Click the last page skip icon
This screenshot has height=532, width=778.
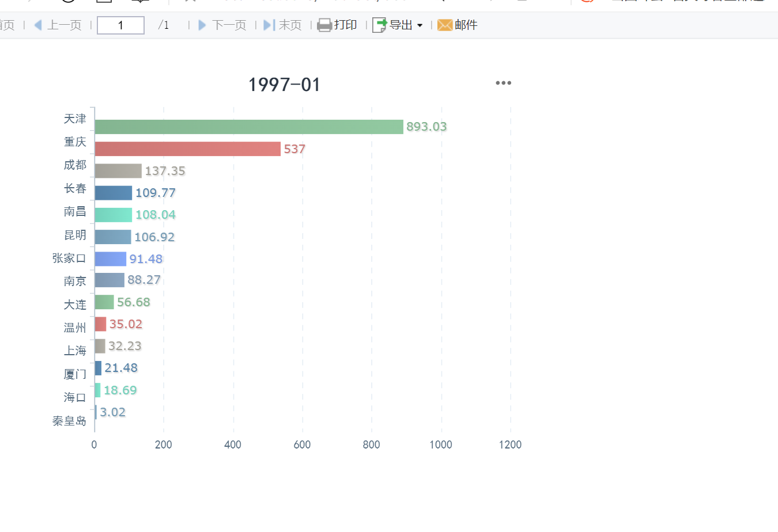tap(269, 25)
